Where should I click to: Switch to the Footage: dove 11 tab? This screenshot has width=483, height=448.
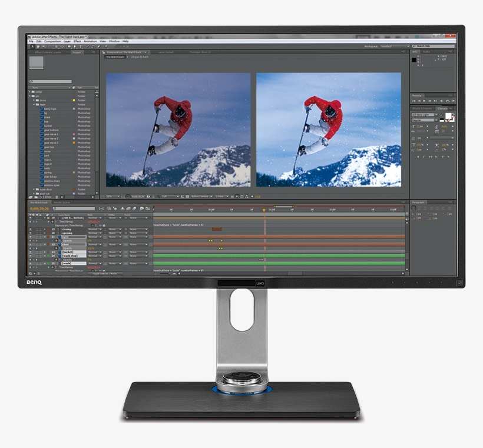point(200,51)
